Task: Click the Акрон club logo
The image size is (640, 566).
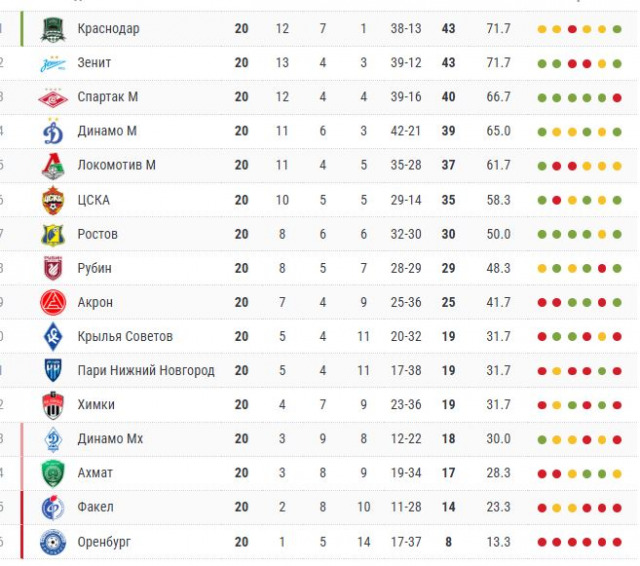Action: click(53, 302)
